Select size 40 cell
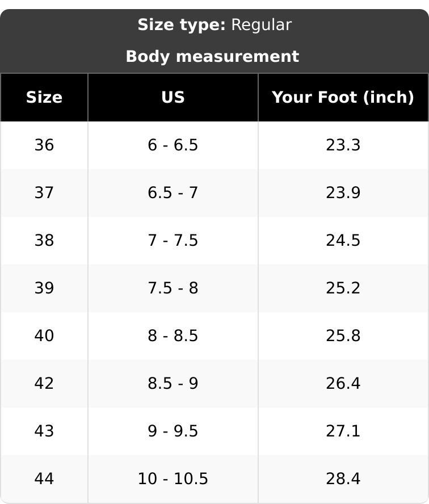The width and height of the screenshot is (429, 504). point(44,335)
